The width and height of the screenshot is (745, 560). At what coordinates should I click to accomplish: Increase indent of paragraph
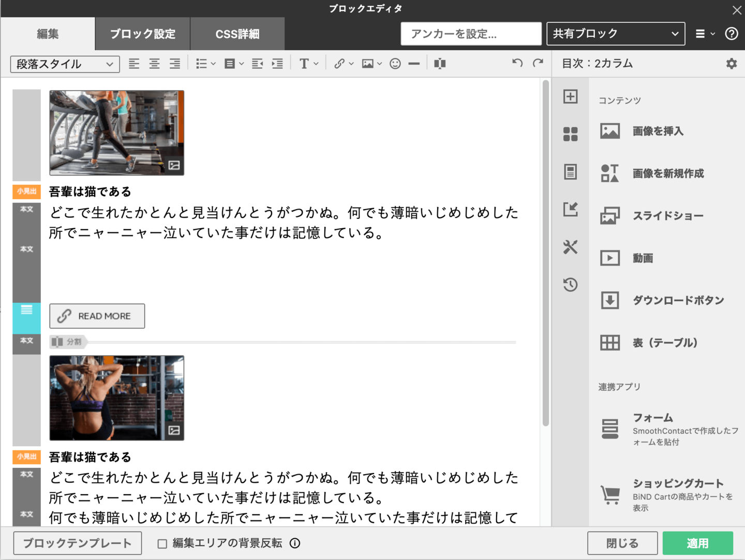coord(277,64)
